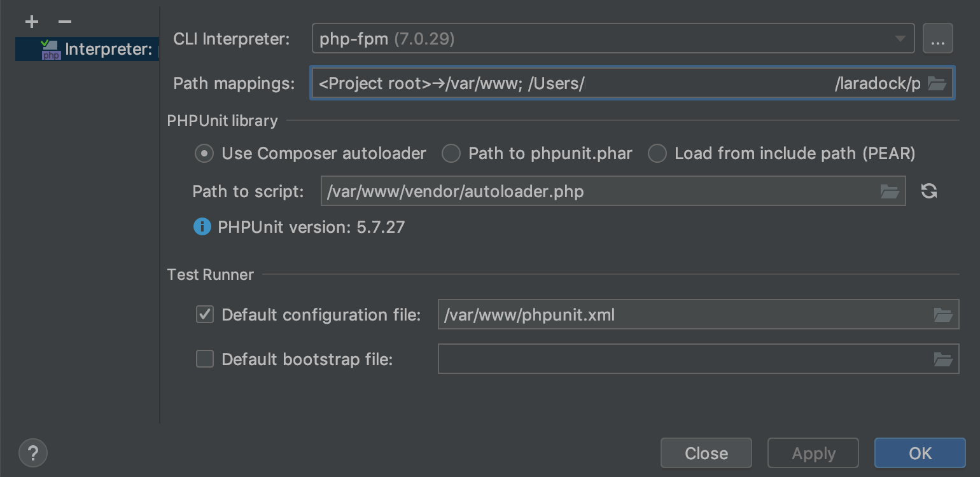Open the CLI Interpreter browse ellipsis button
The height and width of the screenshot is (477, 980).
937,39
